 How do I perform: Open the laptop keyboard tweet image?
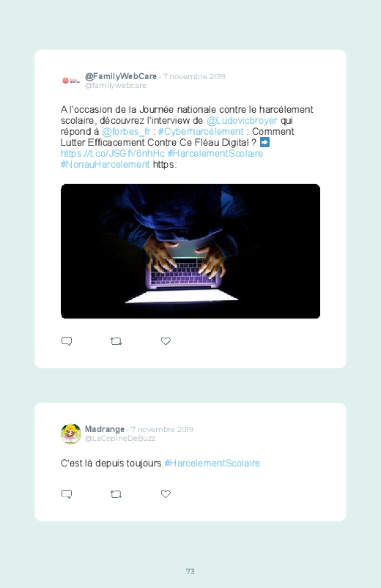click(x=190, y=251)
